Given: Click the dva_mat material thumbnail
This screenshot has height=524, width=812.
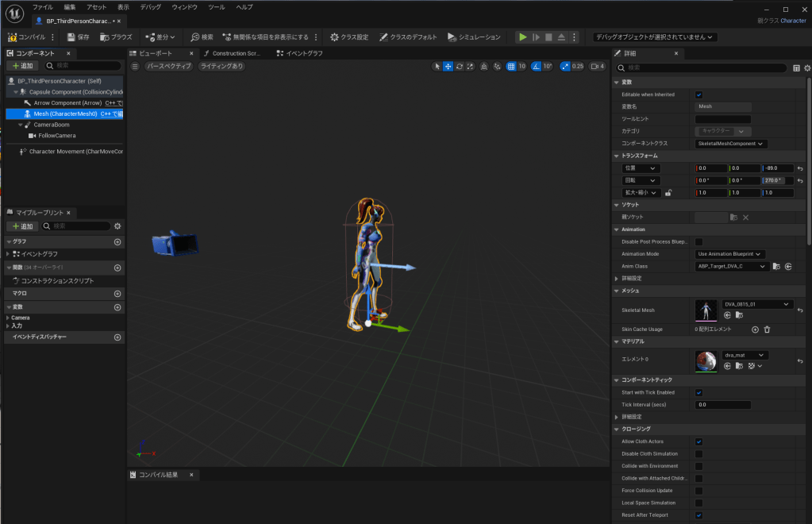Looking at the screenshot, I should (706, 360).
